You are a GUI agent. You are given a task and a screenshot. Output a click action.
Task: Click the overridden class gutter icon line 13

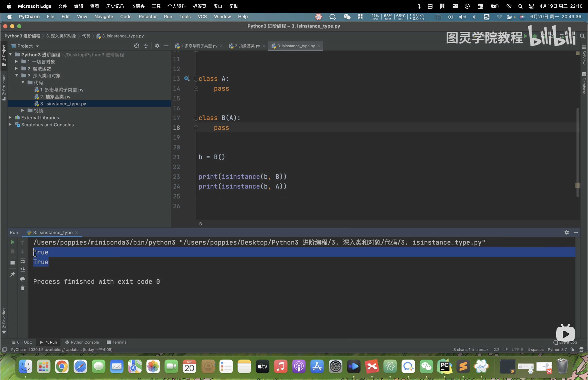187,78
